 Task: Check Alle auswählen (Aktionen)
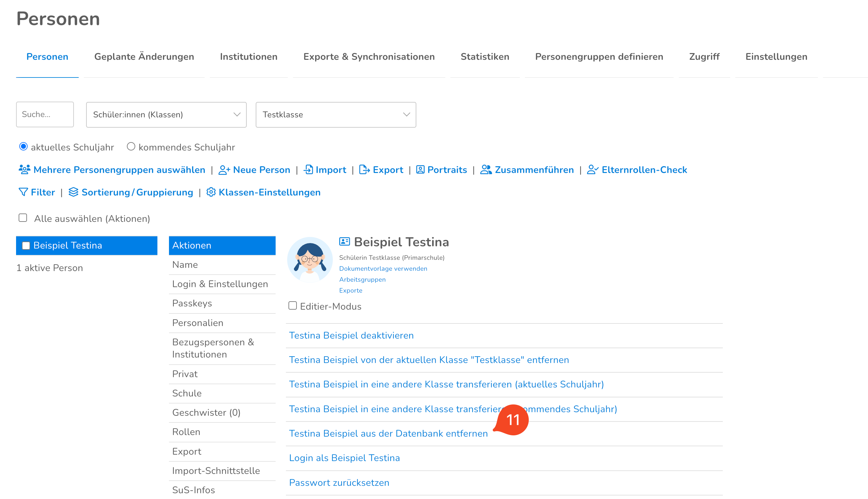[23, 218]
